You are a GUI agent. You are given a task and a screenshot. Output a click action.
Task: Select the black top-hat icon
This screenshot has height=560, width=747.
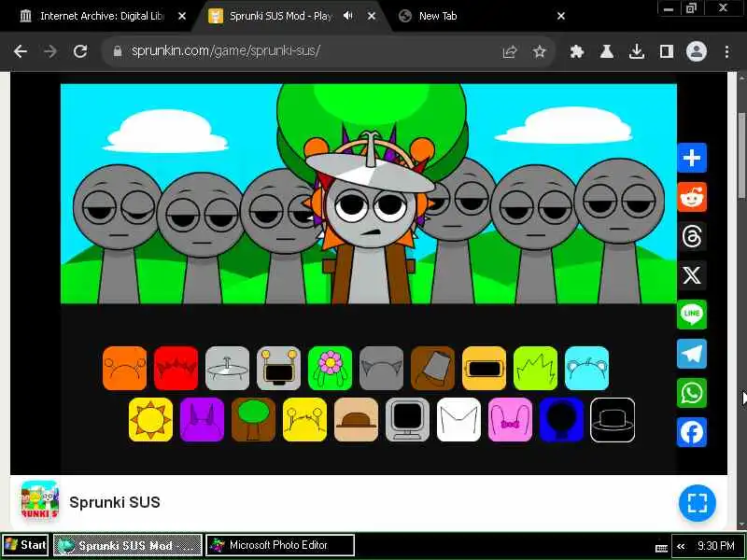click(613, 419)
